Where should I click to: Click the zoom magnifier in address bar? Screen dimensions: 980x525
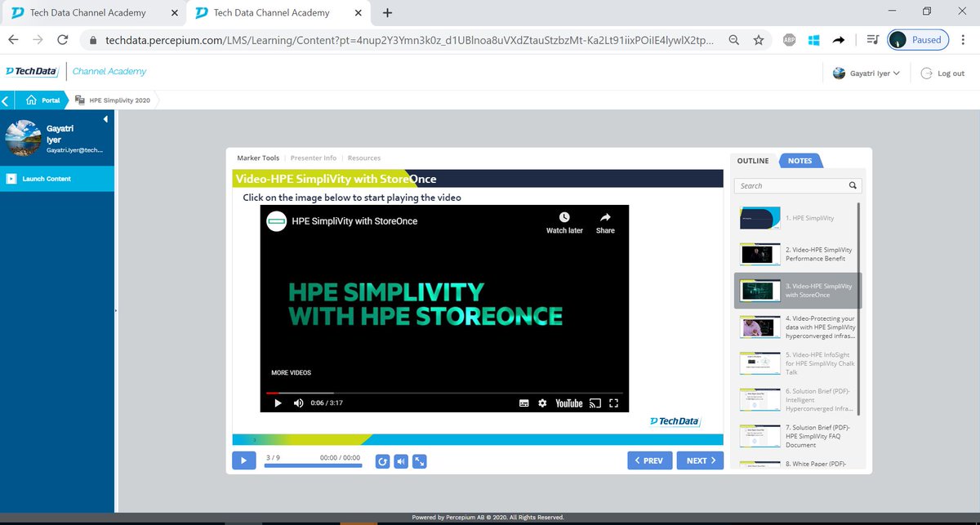734,39
